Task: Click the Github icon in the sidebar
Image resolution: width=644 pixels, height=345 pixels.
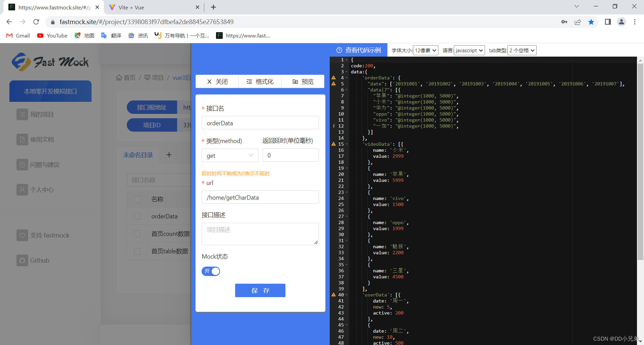Action: (22, 260)
